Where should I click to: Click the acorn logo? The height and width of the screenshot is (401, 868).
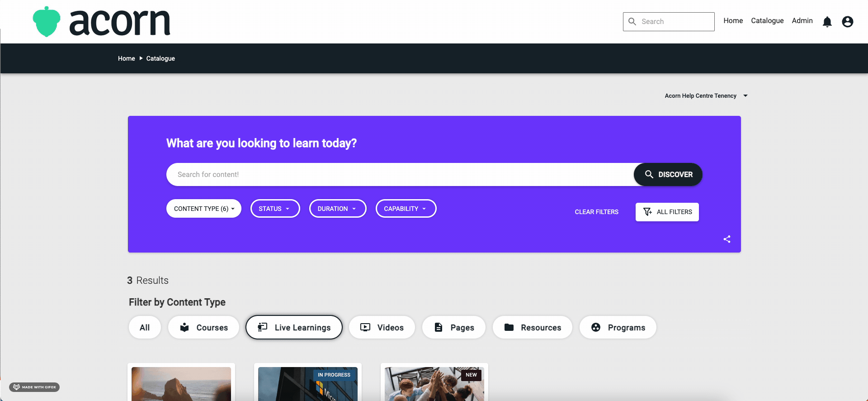(x=102, y=22)
